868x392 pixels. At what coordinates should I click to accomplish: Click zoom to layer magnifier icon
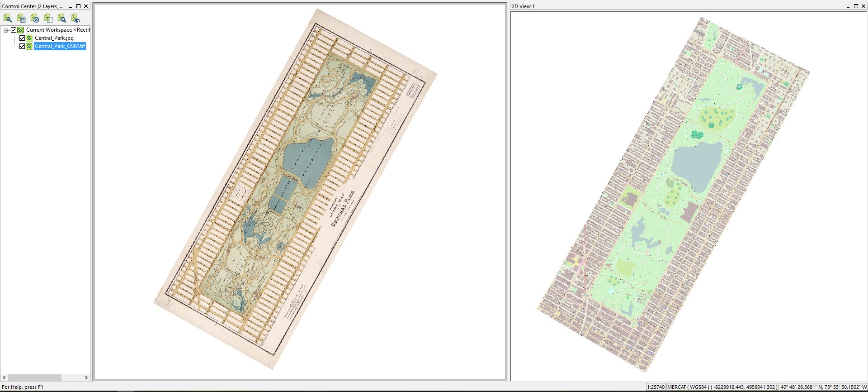click(62, 18)
